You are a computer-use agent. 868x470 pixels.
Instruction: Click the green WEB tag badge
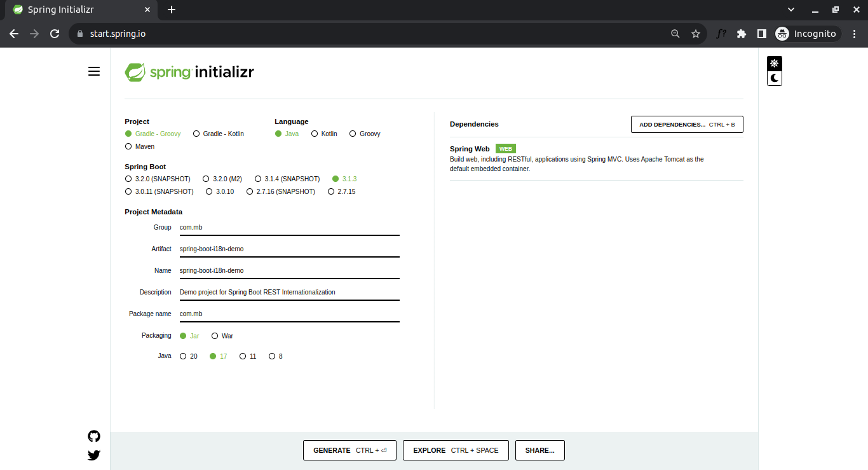(x=506, y=149)
